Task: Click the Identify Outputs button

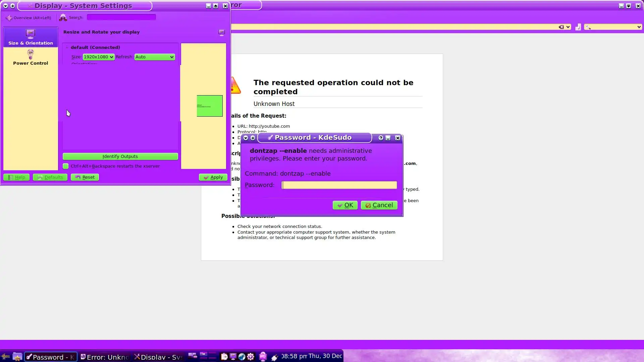Action: point(120,157)
